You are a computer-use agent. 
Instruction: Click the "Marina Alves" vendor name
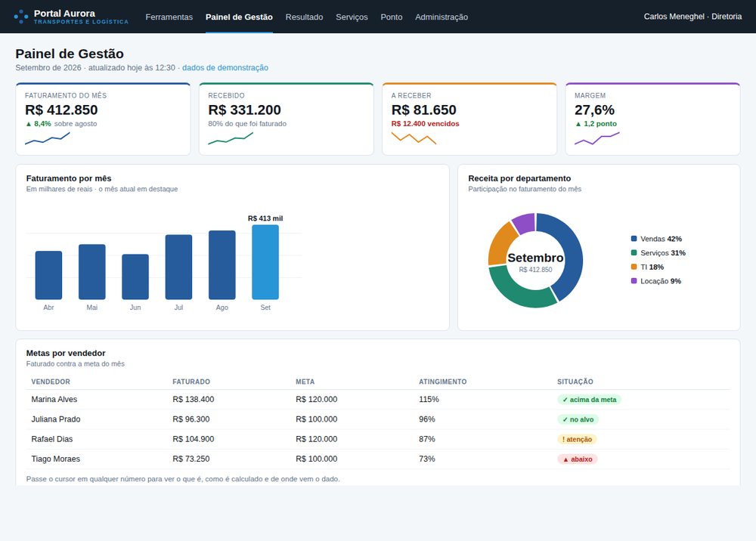pyautogui.click(x=54, y=400)
